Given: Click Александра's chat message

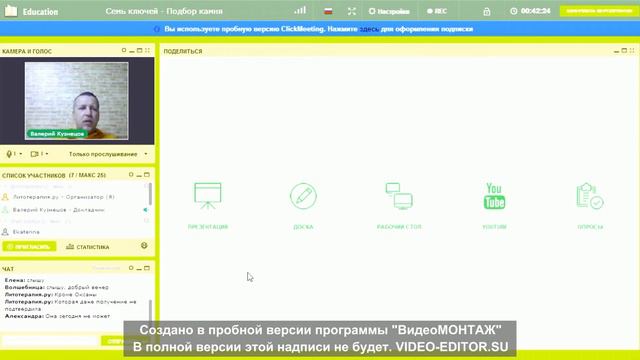Looking at the screenshot, I should (x=58, y=316).
